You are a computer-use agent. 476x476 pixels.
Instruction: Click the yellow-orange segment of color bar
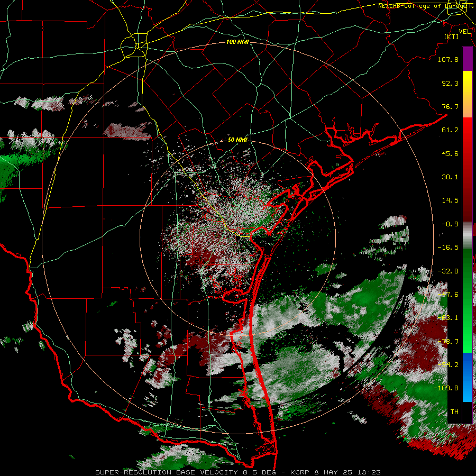point(467,94)
